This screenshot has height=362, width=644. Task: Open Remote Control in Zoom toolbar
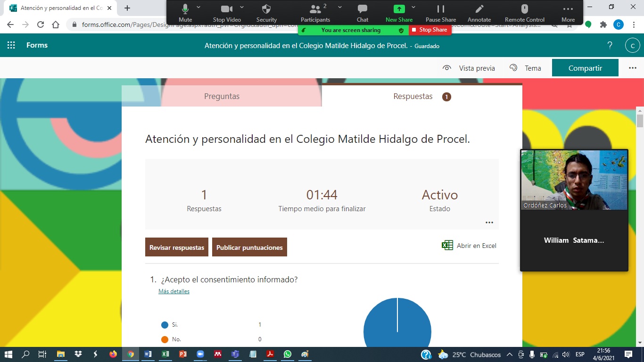524,8
